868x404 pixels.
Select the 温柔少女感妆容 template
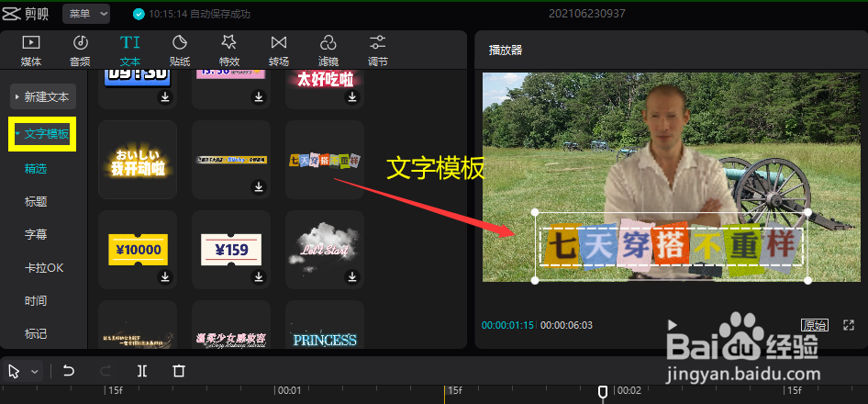click(x=231, y=325)
